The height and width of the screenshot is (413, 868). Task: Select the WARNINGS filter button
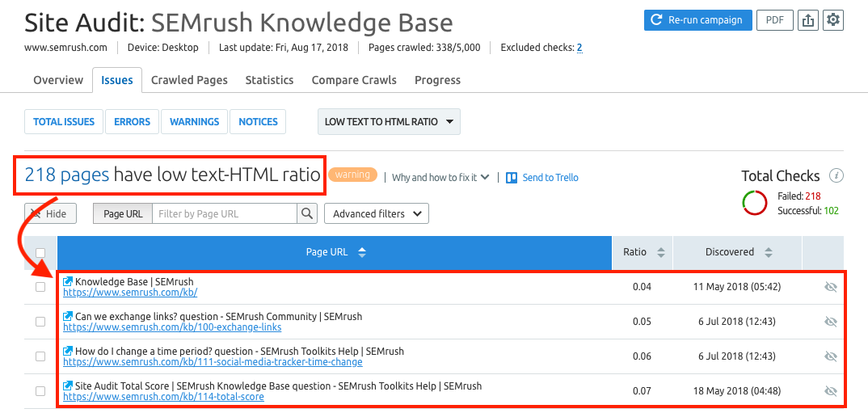coord(194,122)
